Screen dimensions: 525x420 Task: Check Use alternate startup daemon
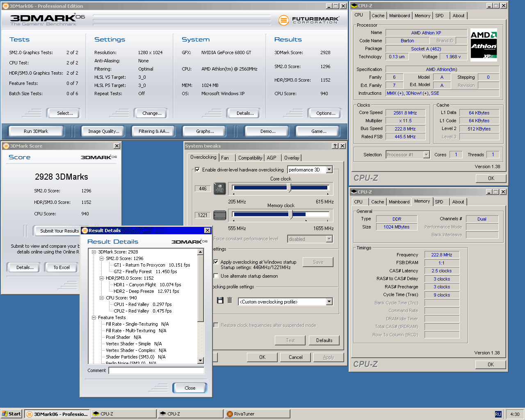216,276
